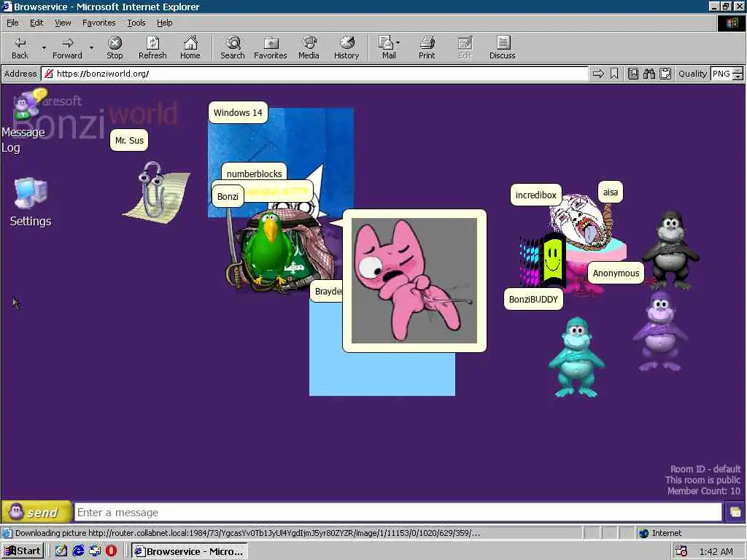Click the clipboard icon near Quality
Image resolution: width=747 pixels, height=560 pixels.
click(x=665, y=74)
